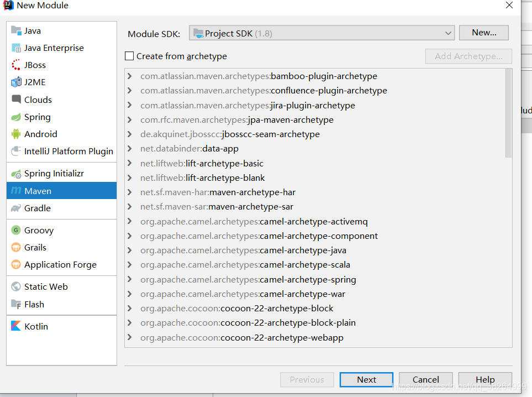
Task: Click the Static Web globe icon
Action: (16, 286)
